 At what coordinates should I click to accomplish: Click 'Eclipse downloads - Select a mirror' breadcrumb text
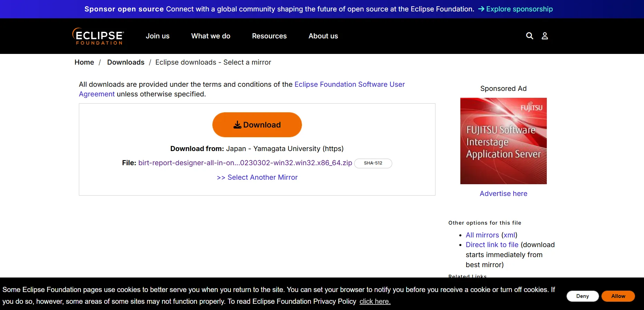tap(213, 62)
